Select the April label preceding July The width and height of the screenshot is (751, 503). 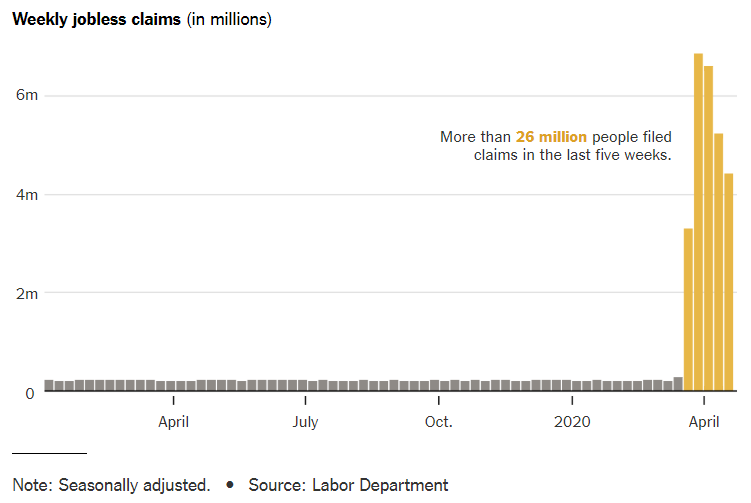tap(174, 422)
